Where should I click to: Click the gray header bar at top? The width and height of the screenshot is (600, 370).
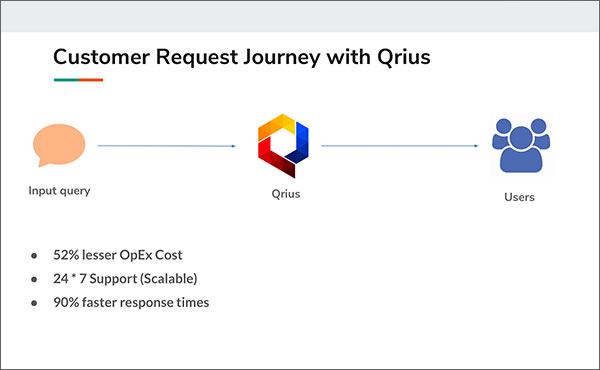(x=300, y=16)
